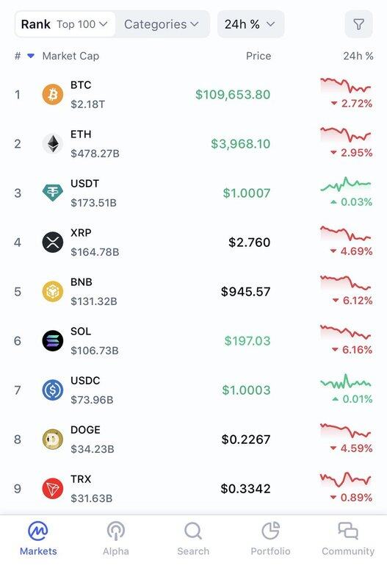The image size is (387, 588).
Task: Tap the Dogecoin logo
Action: pos(52,440)
